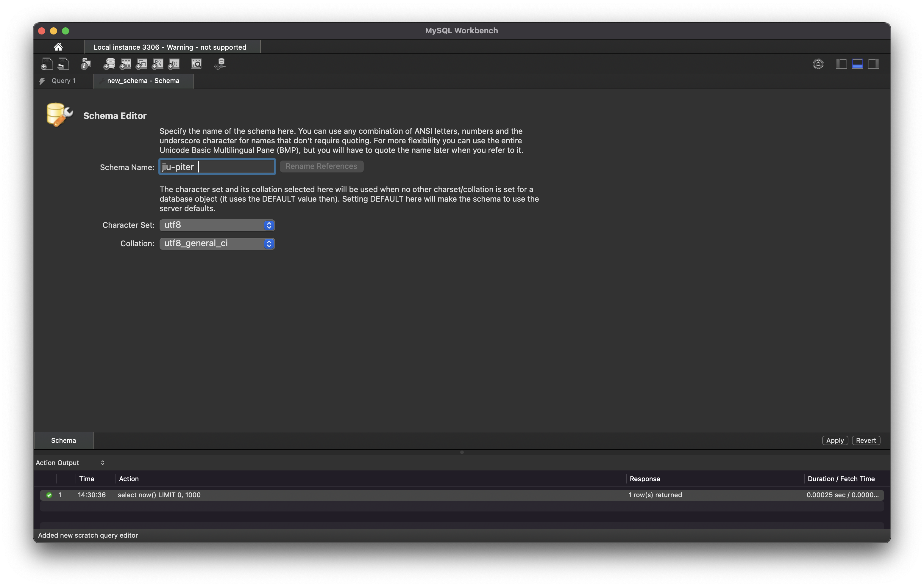Screen dimensions: 924x587
Task: Click the reconnect to DBMS icon
Action: [x=220, y=64]
